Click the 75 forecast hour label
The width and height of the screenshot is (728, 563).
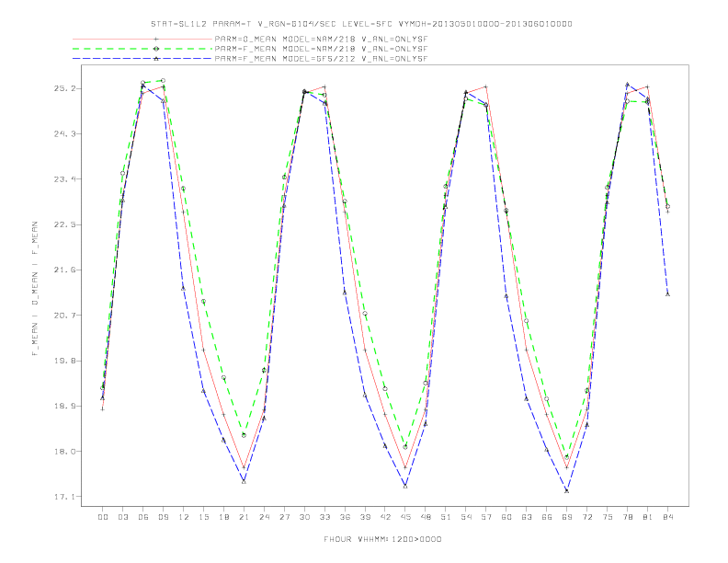[608, 517]
